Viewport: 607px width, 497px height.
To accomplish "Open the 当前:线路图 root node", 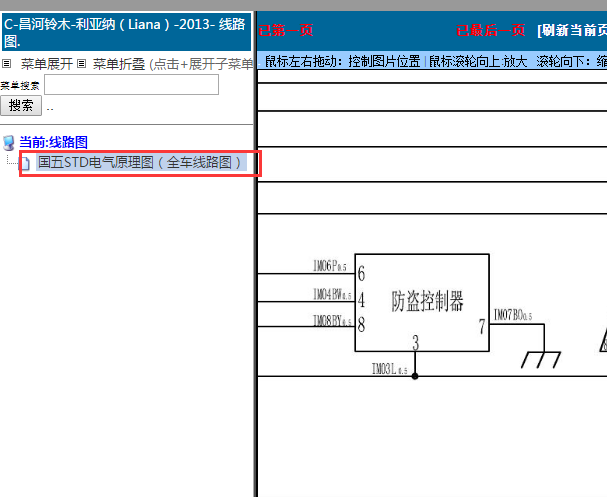I will pos(53,142).
